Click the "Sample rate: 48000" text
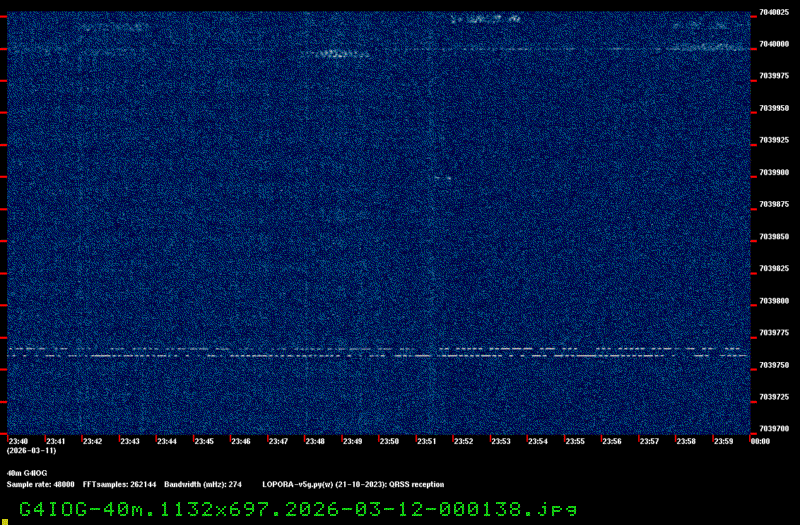This screenshot has height=525, width=800. pyautogui.click(x=40, y=485)
